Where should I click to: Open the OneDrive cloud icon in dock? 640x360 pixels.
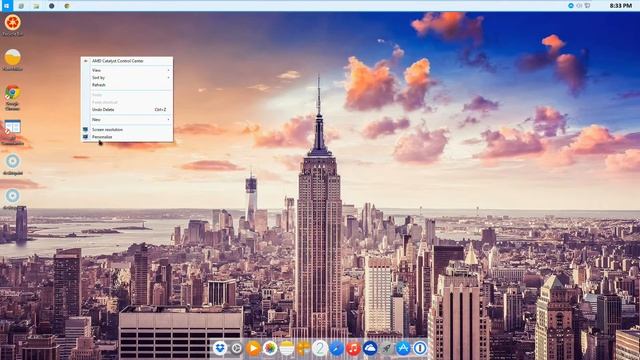tap(370, 348)
